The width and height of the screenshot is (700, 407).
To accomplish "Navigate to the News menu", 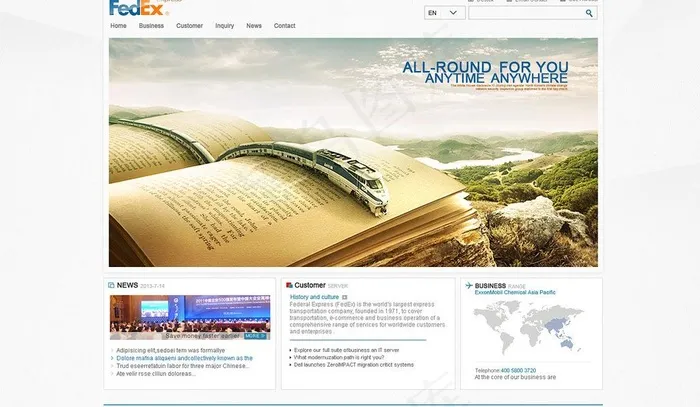I will [254, 26].
